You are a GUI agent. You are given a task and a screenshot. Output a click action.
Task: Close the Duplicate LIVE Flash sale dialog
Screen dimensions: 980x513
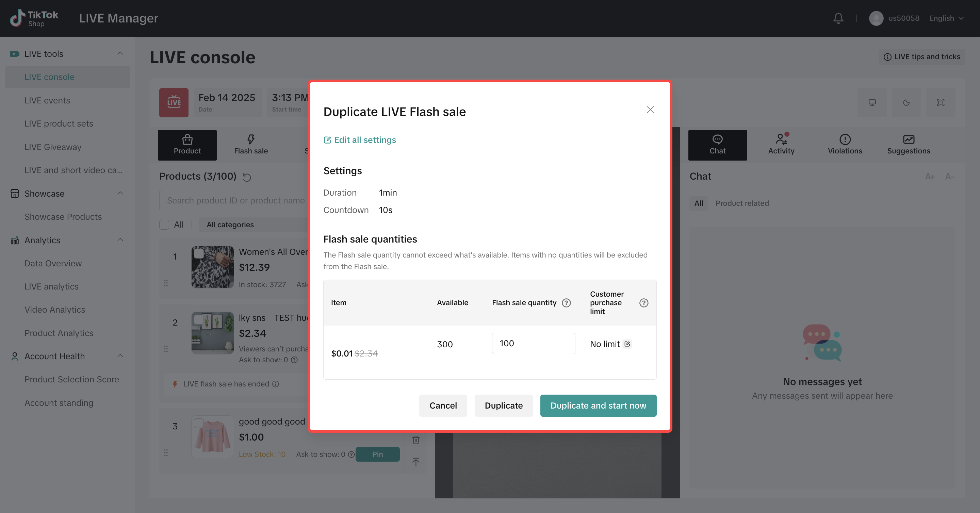click(x=650, y=110)
